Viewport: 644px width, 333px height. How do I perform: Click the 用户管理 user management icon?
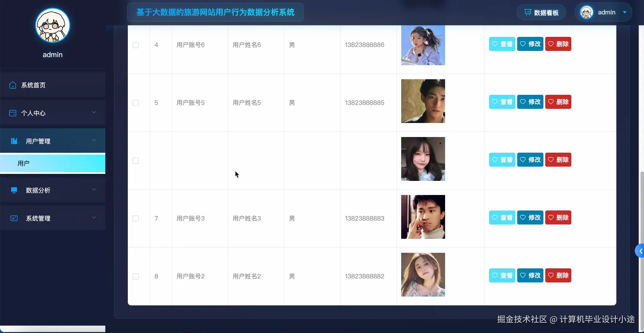point(14,141)
